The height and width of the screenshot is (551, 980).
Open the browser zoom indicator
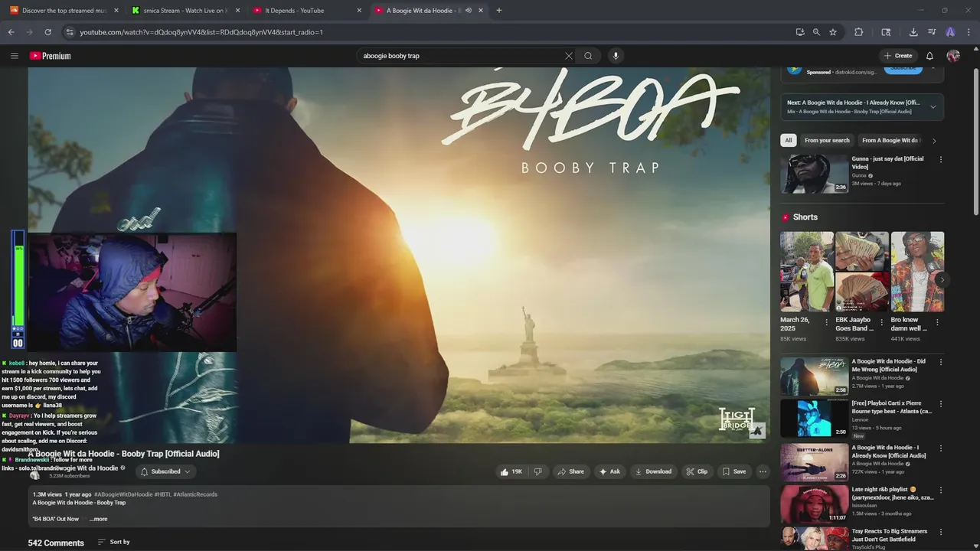pos(816,32)
